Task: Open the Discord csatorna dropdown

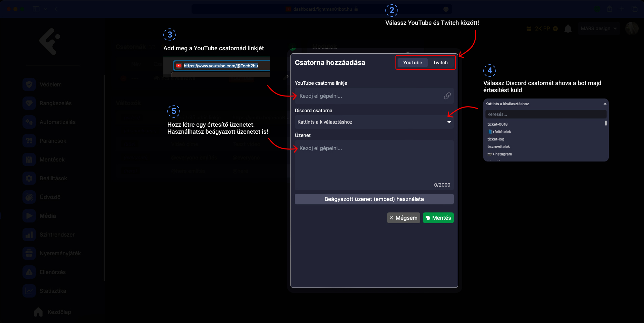Action: coord(374,122)
